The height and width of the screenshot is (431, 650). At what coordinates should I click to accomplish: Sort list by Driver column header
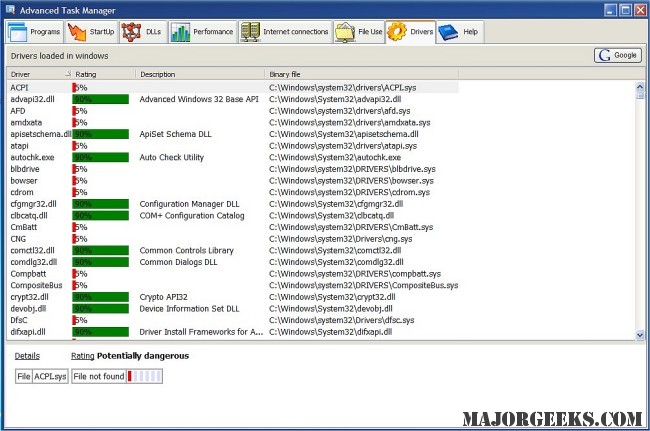(x=39, y=74)
